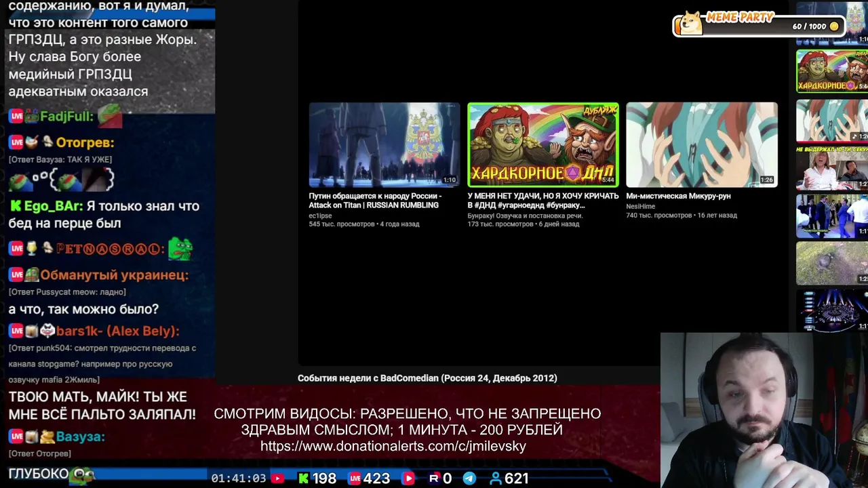Click the LIVE badge beside bars1k-
The image size is (868, 488).
pos(16,331)
